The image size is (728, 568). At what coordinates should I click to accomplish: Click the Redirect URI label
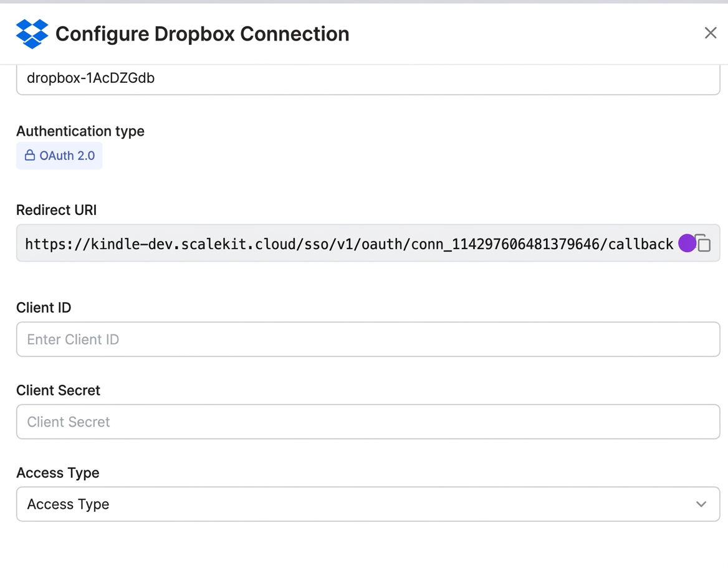tap(56, 210)
